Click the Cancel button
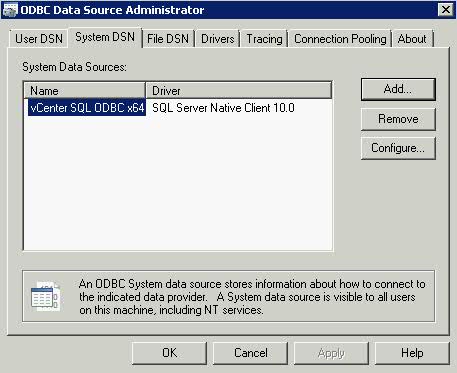 [x=250, y=353]
